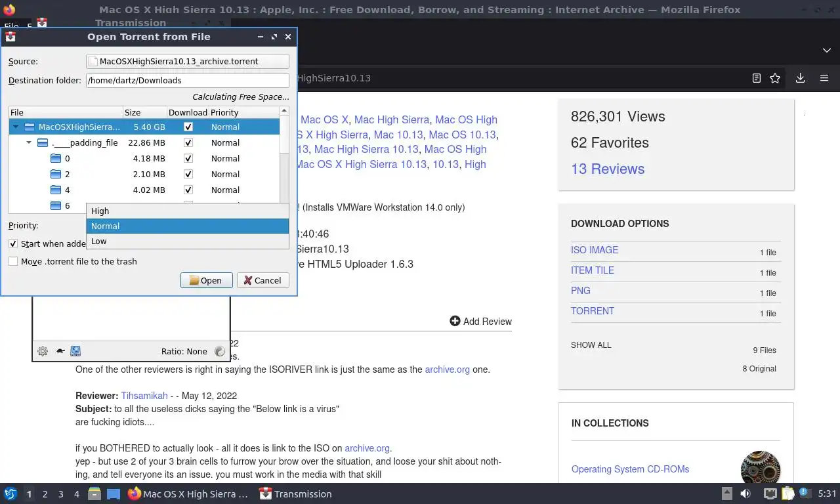Image resolution: width=840 pixels, height=504 pixels.
Task: Open the Firefox hamburger menu
Action: [824, 78]
